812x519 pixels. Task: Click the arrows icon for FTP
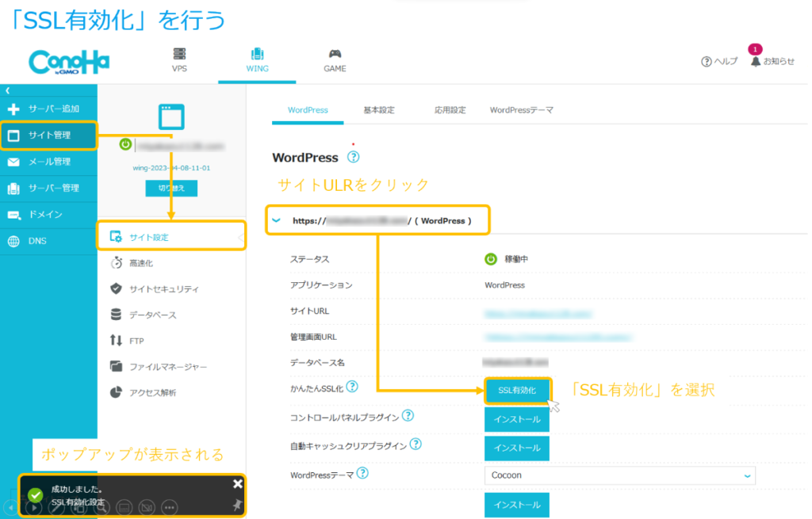pos(116,341)
